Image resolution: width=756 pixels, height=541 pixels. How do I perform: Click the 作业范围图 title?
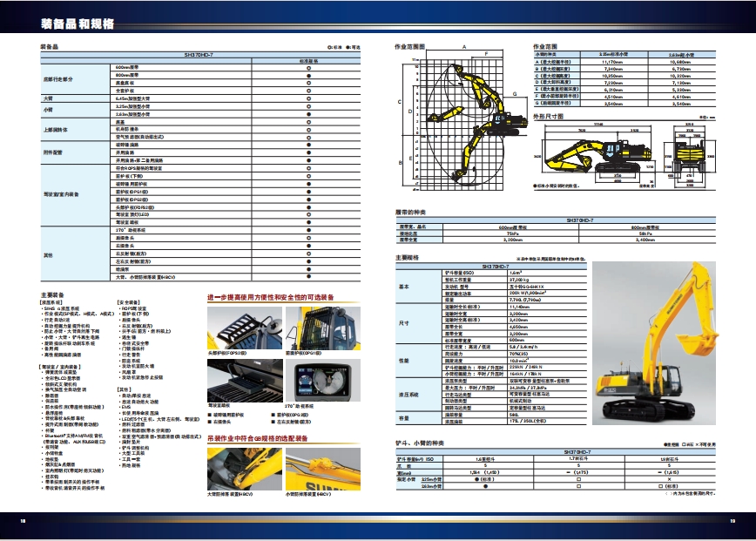click(410, 47)
